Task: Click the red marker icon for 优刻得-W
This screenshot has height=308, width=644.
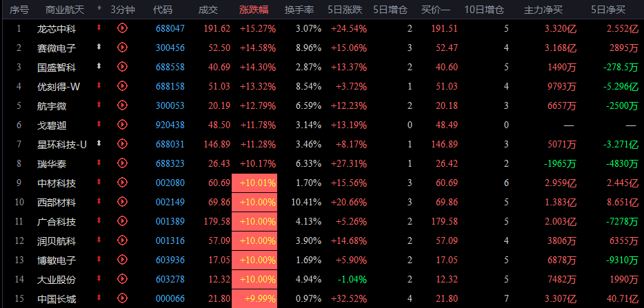Action: [99, 85]
